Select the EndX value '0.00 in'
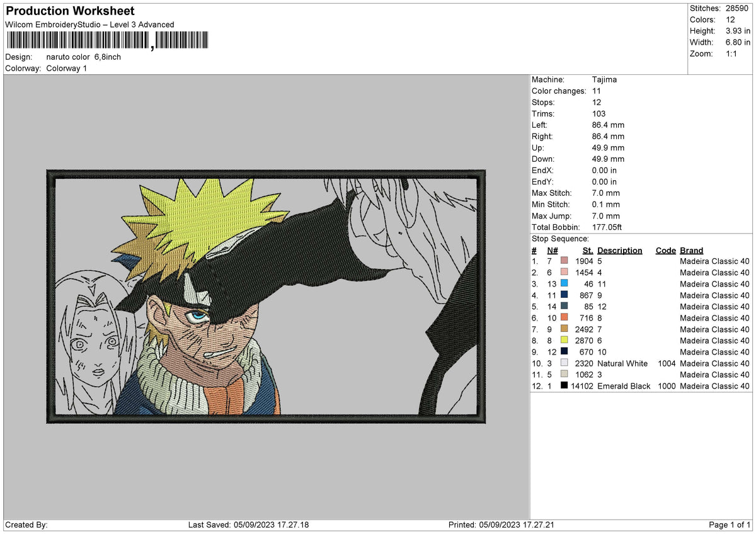 (x=605, y=171)
